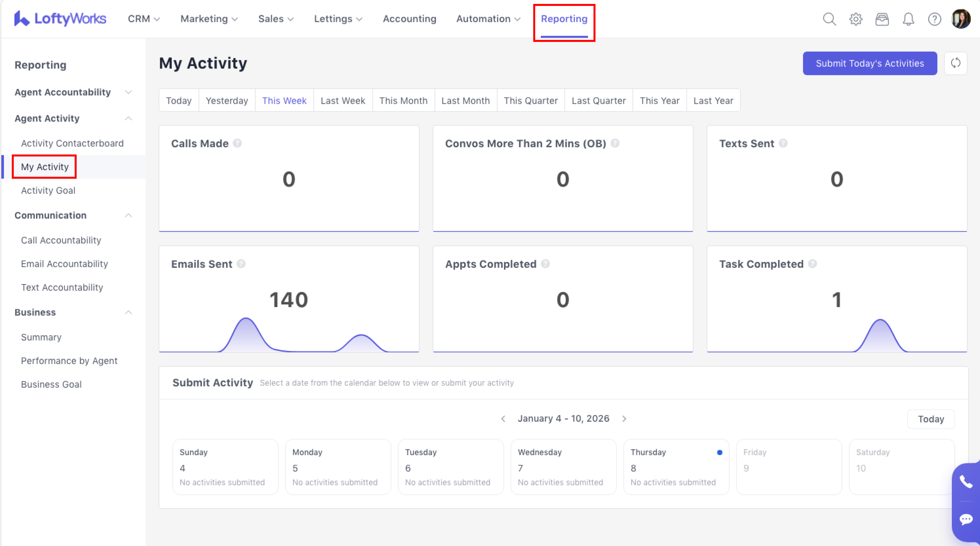Open the search magnifier icon
Viewport: 980px width, 546px height.
click(829, 19)
